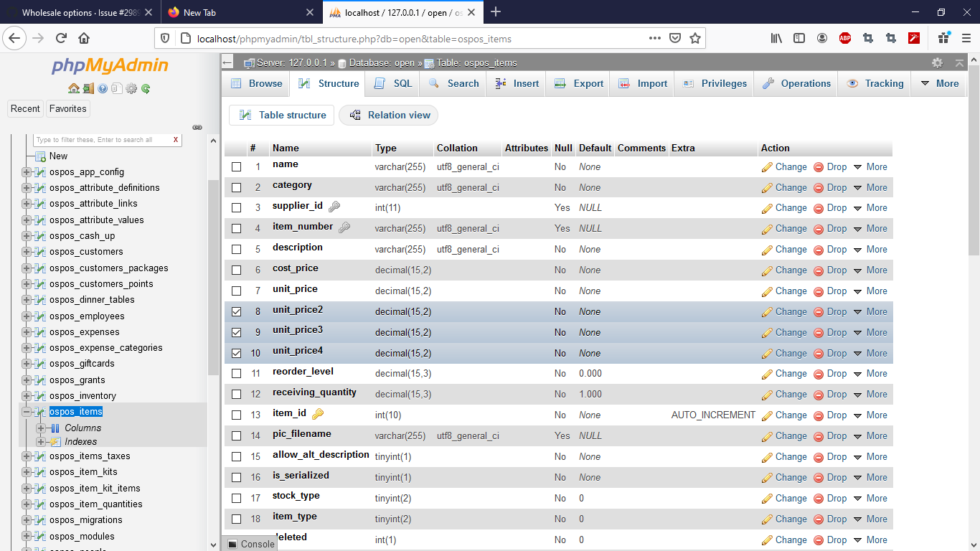Viewport: 980px width, 551px height.
Task: Check the reorder_level row checkbox
Action: click(237, 373)
